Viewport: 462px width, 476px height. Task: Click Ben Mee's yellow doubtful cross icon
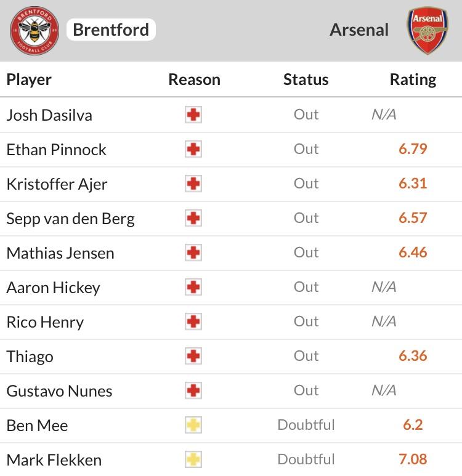[x=193, y=425]
